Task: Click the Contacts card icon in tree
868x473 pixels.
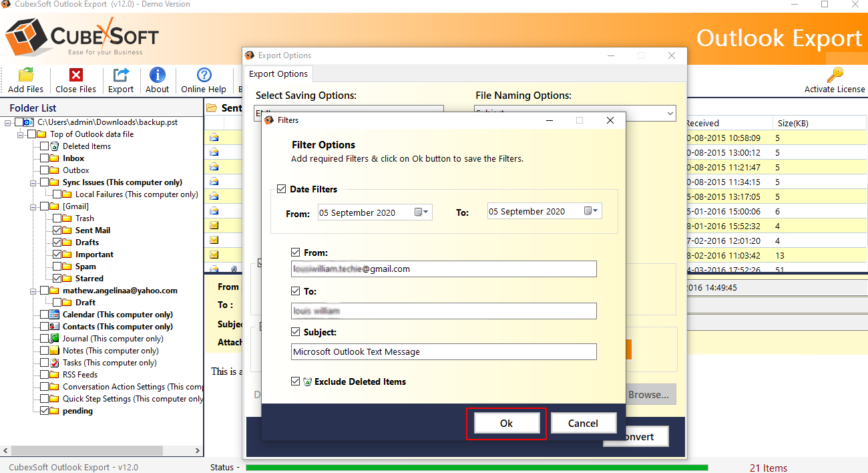Action: click(55, 327)
